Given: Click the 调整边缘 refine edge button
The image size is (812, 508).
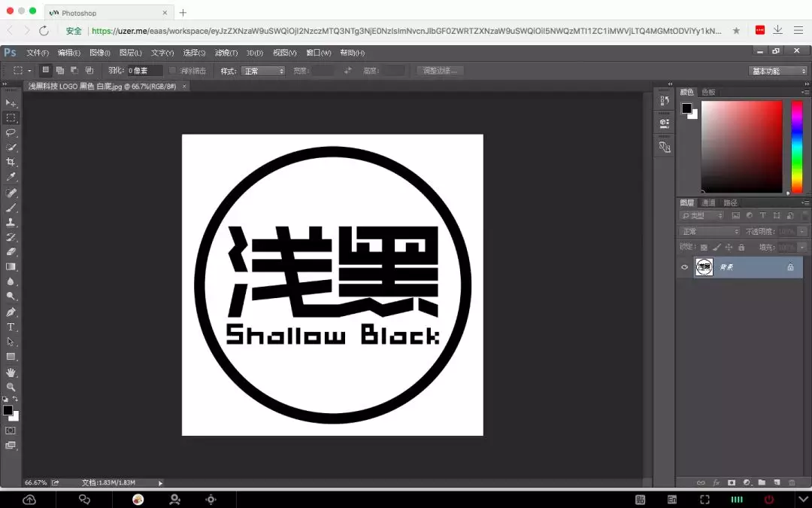Looking at the screenshot, I should click(x=440, y=71).
